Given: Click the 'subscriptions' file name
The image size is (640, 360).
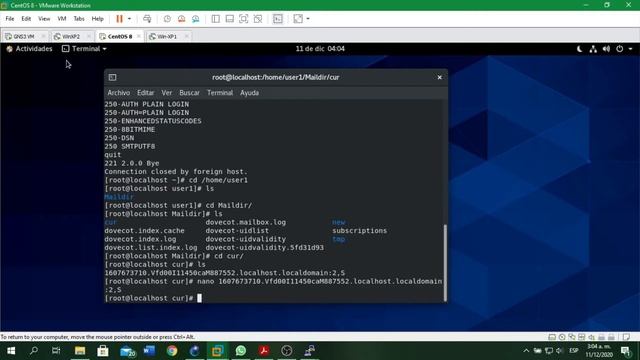Looking at the screenshot, I should pos(359,231).
